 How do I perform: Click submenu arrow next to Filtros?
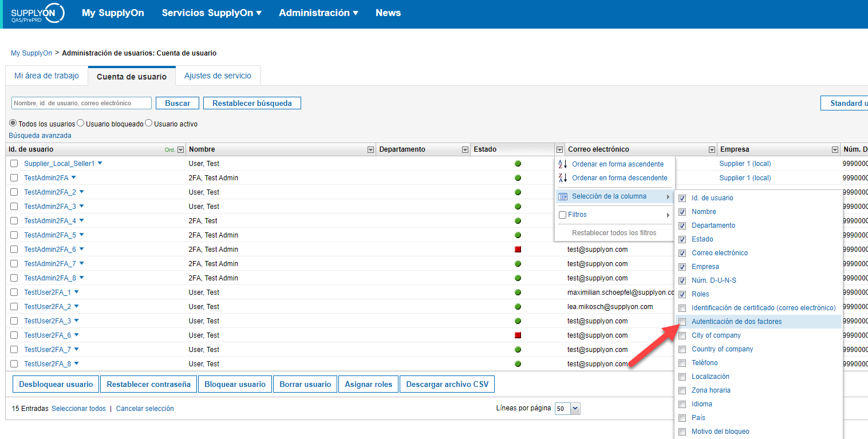[x=668, y=215]
